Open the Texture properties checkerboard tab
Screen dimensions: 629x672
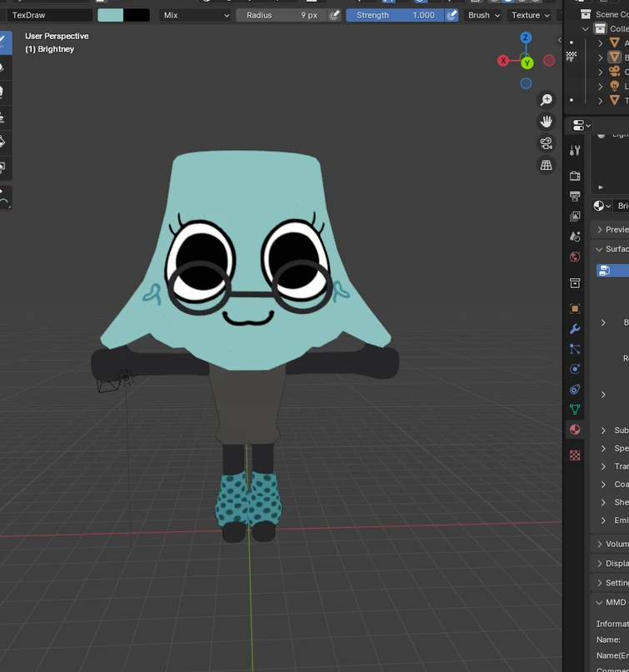point(575,455)
